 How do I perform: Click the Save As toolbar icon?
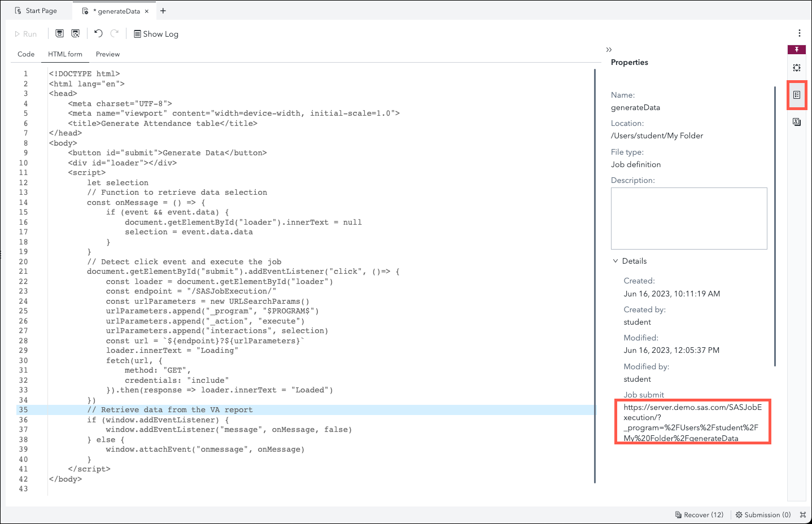pos(75,33)
